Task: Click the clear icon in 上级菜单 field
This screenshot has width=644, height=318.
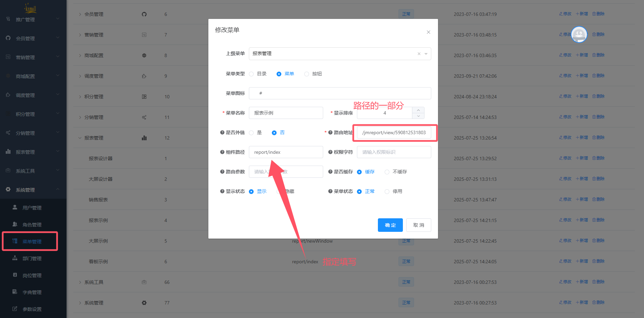Action: [419, 54]
